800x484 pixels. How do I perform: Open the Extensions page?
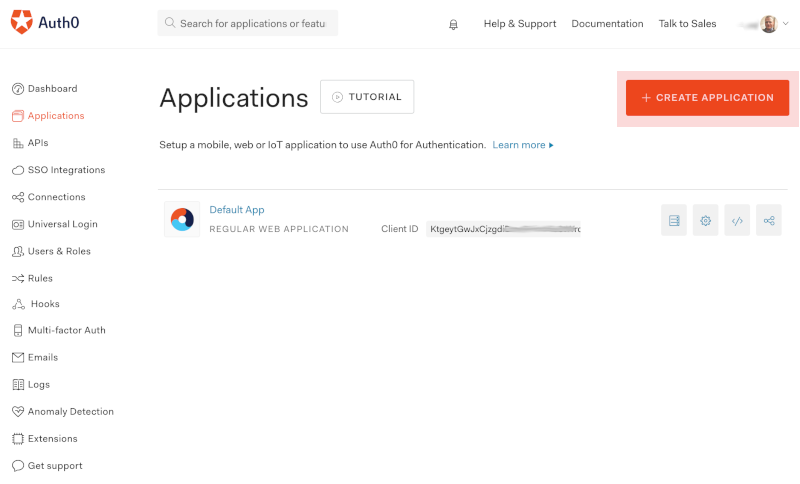pos(53,439)
